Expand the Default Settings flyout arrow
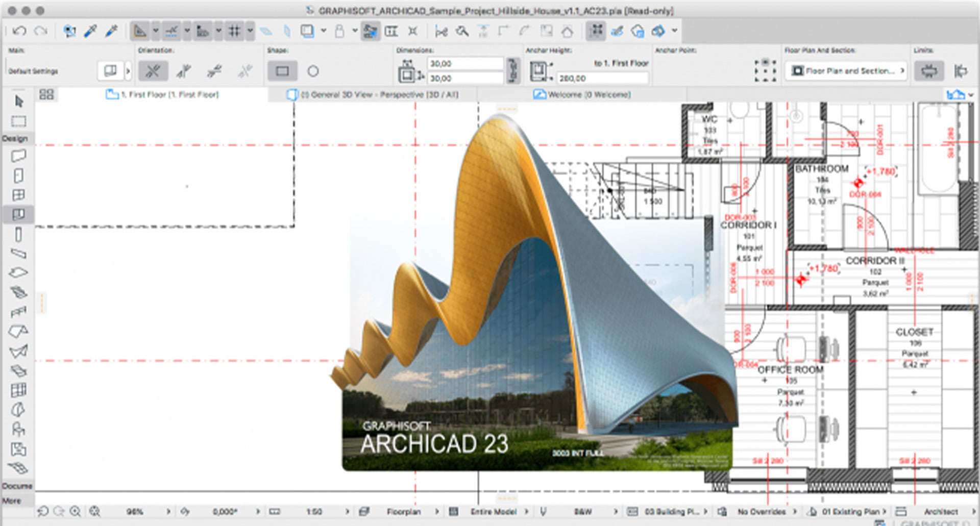 pyautogui.click(x=128, y=71)
